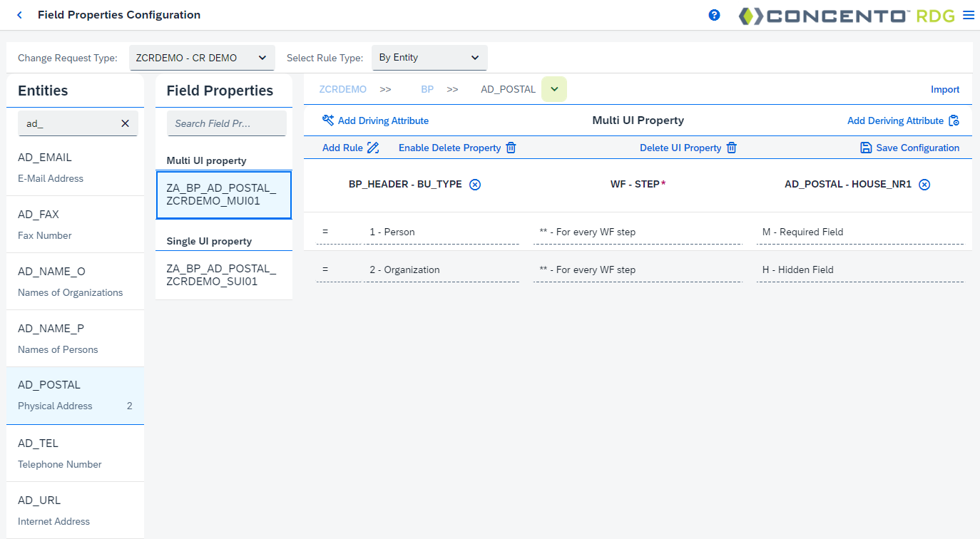Click the Search Field Properties input
980x539 pixels.
[x=227, y=123]
